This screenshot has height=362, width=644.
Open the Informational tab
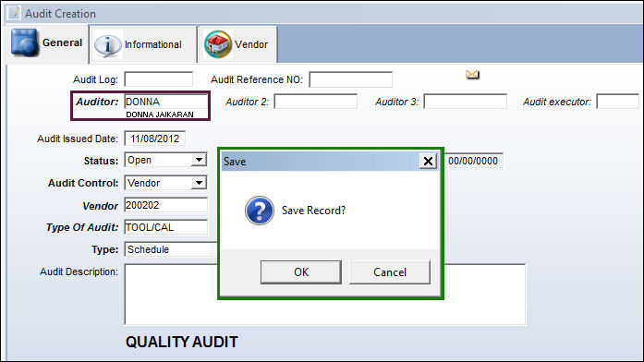pyautogui.click(x=143, y=44)
